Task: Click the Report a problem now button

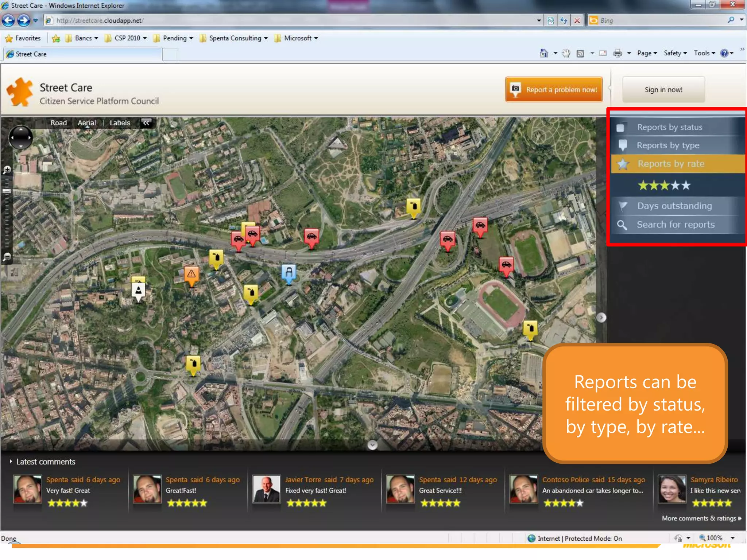Action: (554, 89)
